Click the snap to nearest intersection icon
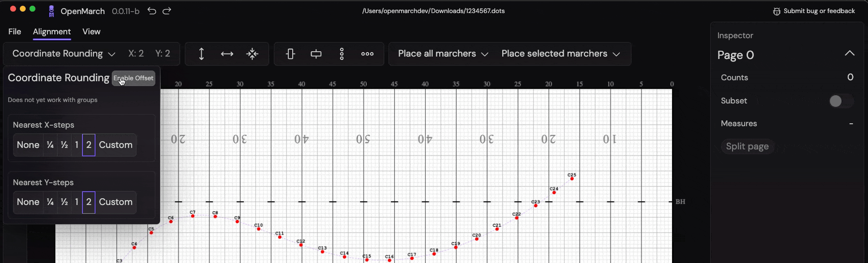 pyautogui.click(x=252, y=54)
